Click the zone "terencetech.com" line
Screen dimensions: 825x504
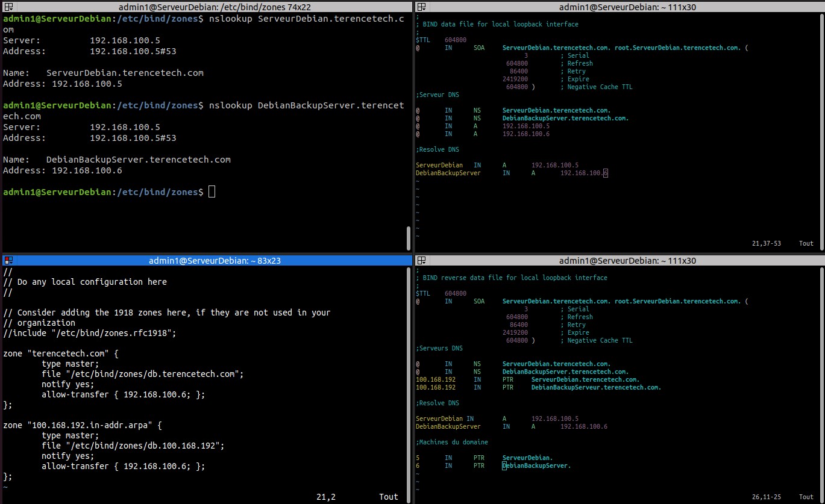[x=61, y=353]
